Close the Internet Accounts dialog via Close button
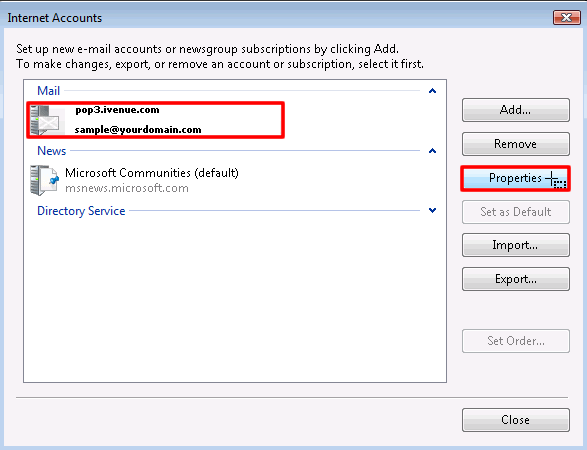The height and width of the screenshot is (450, 587). pos(515,420)
